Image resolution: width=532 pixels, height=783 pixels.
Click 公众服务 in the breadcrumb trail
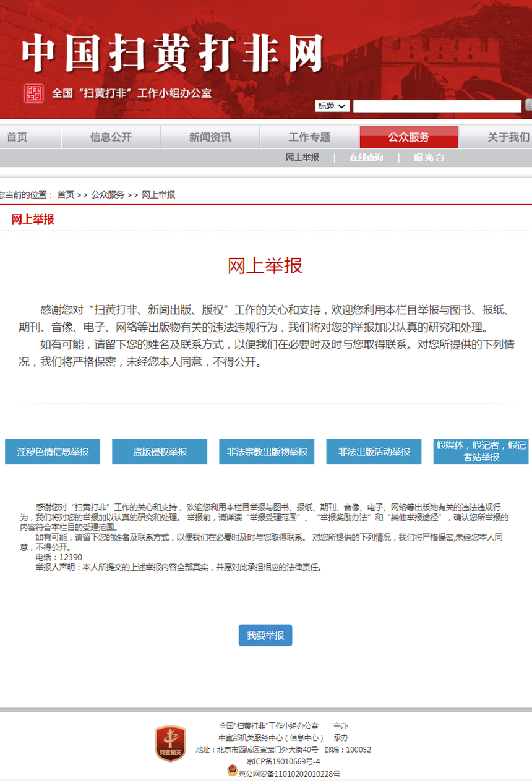[108, 195]
